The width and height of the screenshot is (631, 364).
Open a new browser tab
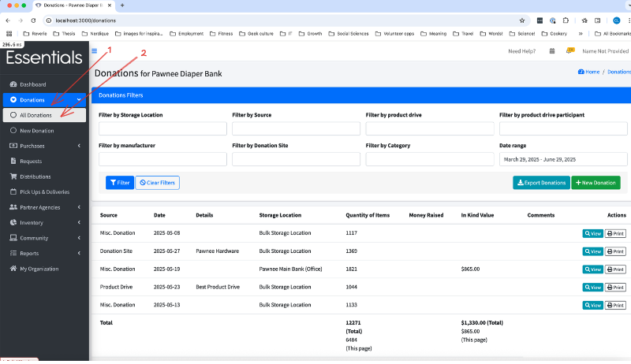122,6
